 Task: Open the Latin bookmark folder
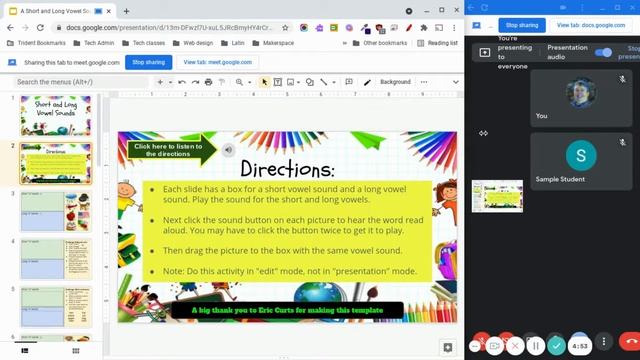(x=233, y=43)
